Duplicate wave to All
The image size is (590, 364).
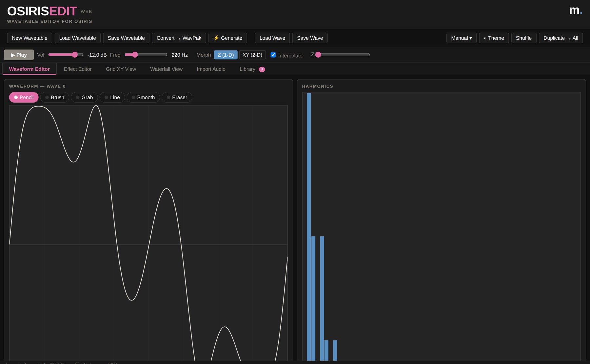click(x=561, y=38)
